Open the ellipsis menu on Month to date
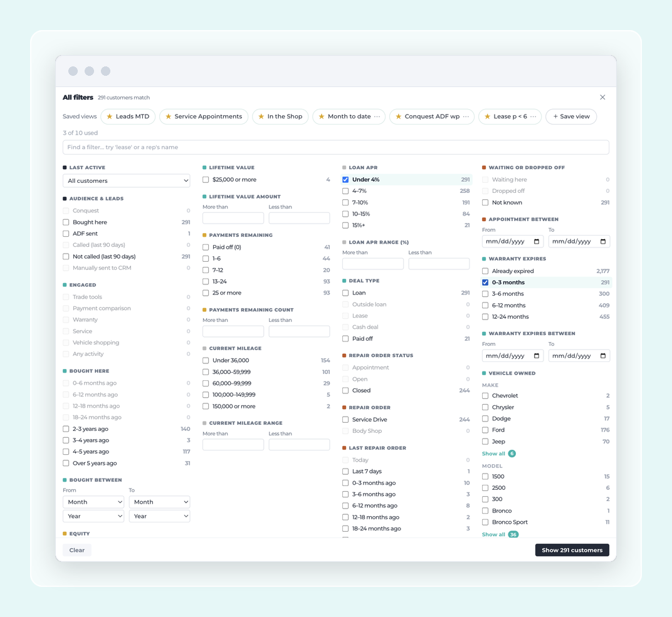Image resolution: width=672 pixels, height=617 pixels. coord(377,117)
